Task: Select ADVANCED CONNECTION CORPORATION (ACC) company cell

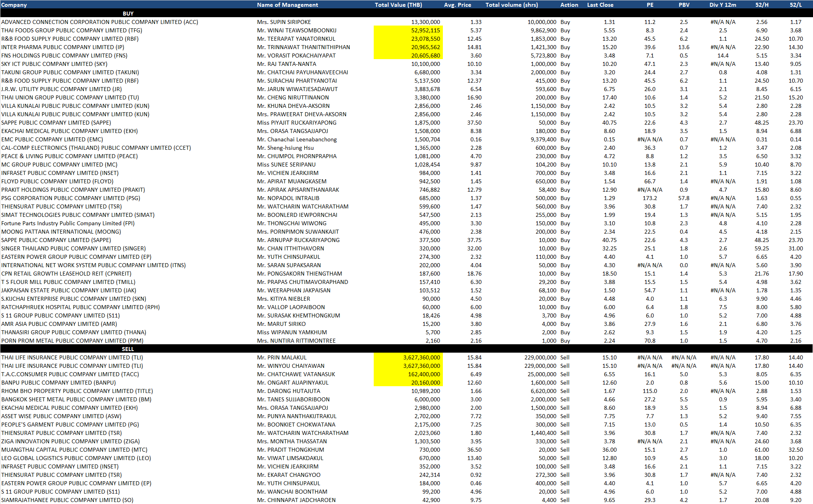Action: (x=100, y=22)
